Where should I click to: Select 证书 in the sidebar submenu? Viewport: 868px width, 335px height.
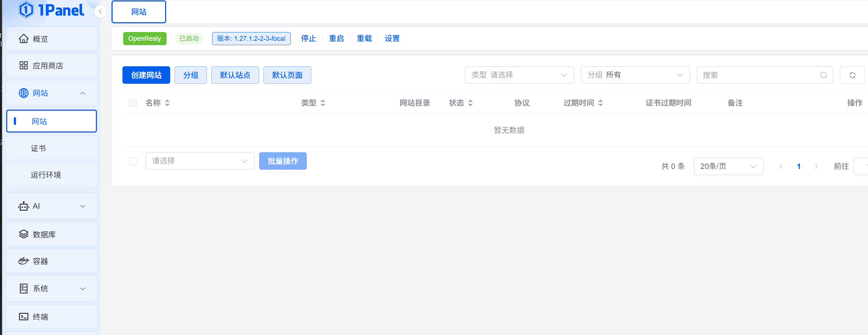point(38,148)
